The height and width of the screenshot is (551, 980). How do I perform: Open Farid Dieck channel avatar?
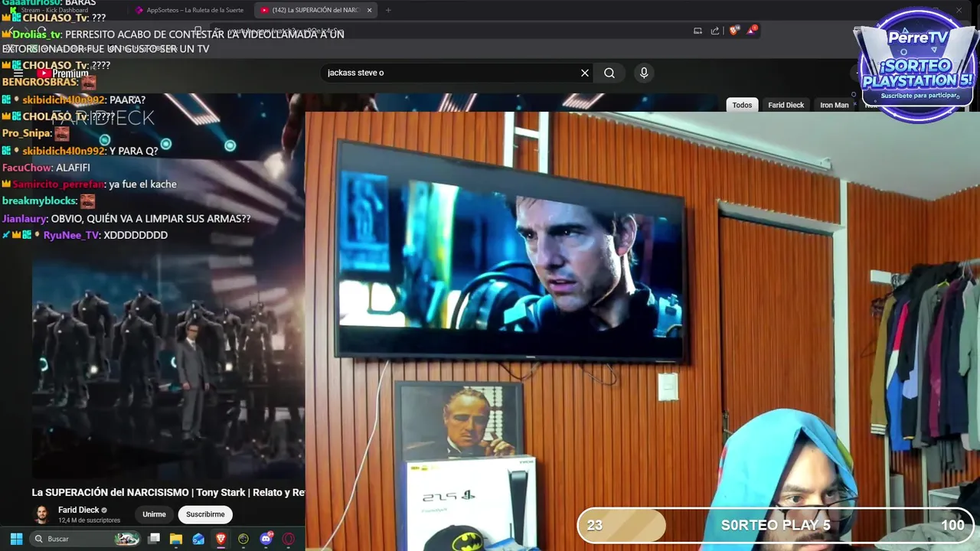tap(41, 514)
